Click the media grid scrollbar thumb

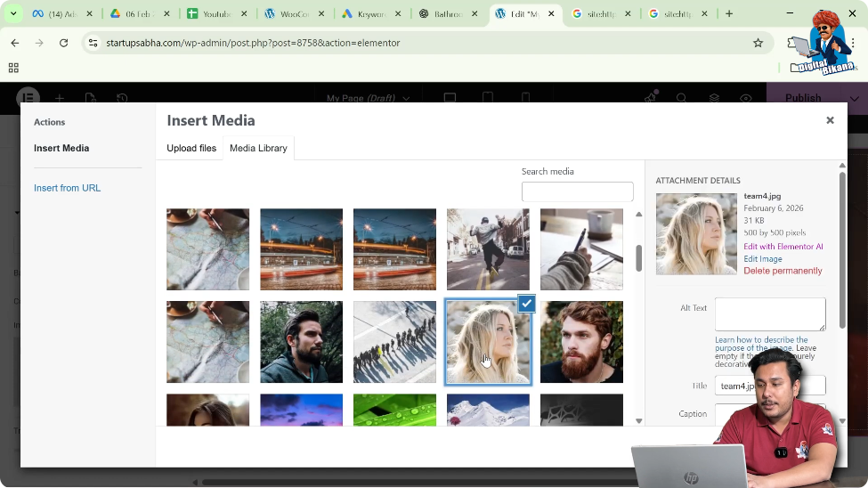coord(639,258)
